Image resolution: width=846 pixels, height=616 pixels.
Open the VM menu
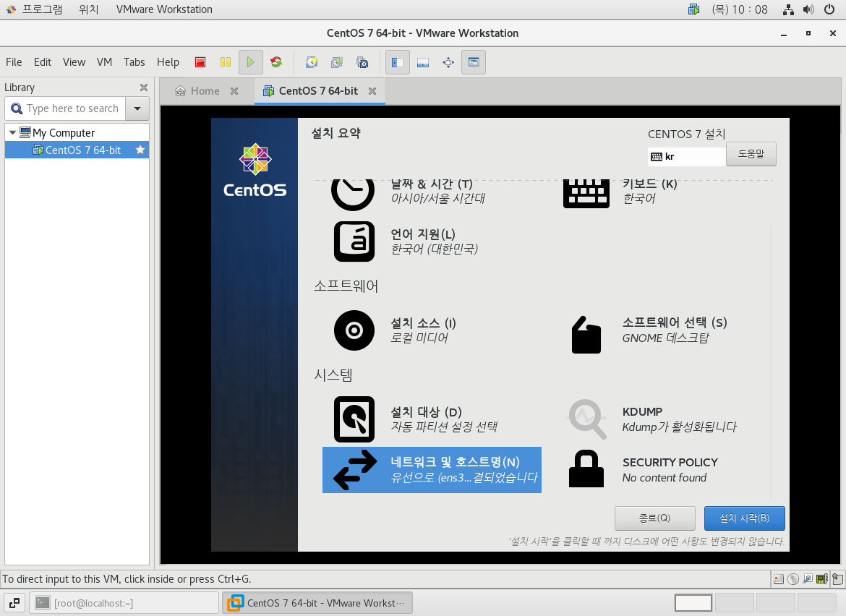coord(104,62)
